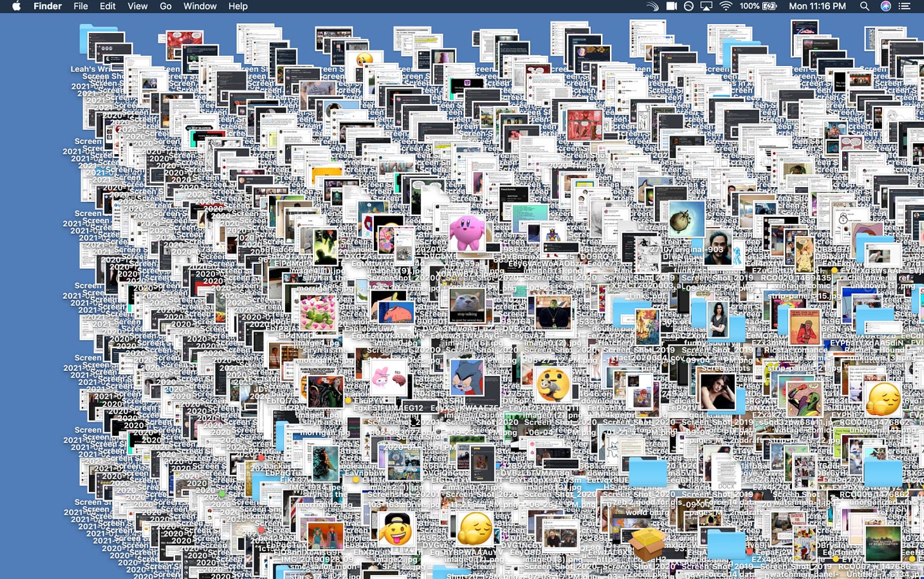Select the green-faced comic character panel

(804, 399)
